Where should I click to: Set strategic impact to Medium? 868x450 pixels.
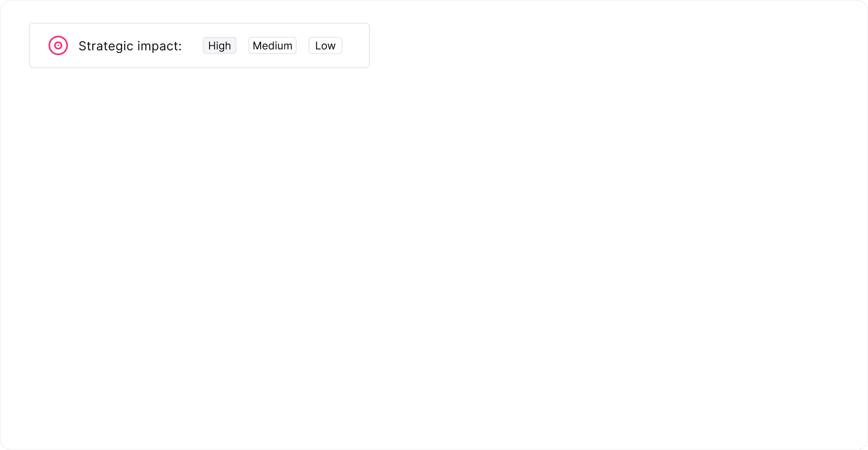tap(273, 45)
